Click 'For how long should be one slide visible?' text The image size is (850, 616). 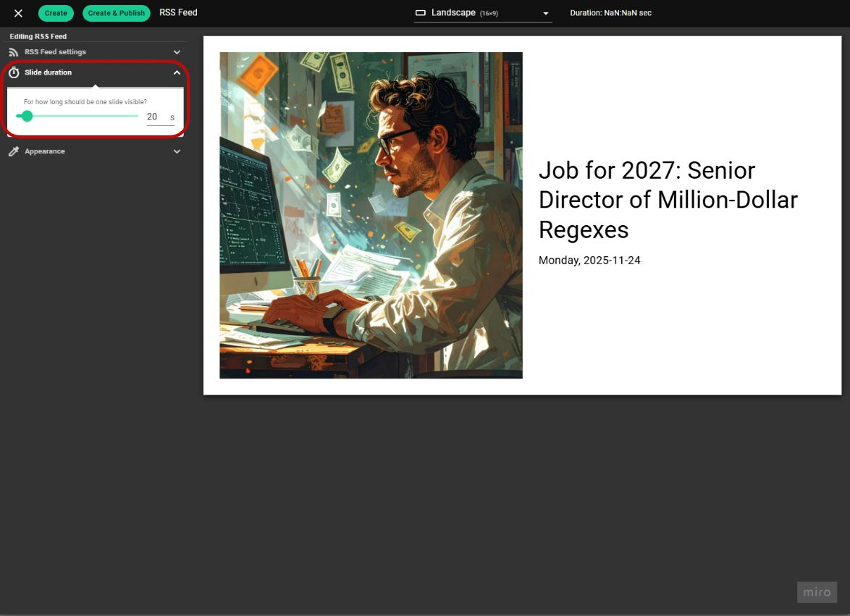pos(85,102)
